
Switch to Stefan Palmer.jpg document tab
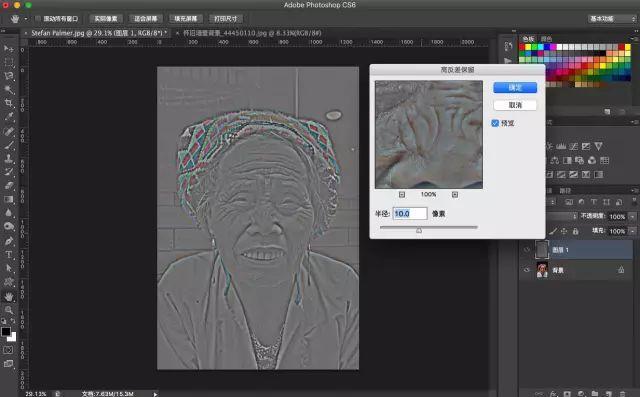(99, 33)
